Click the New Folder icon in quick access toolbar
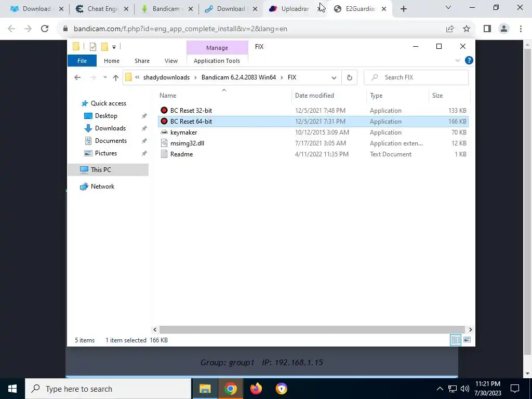The height and width of the screenshot is (399, 532). coord(104,47)
